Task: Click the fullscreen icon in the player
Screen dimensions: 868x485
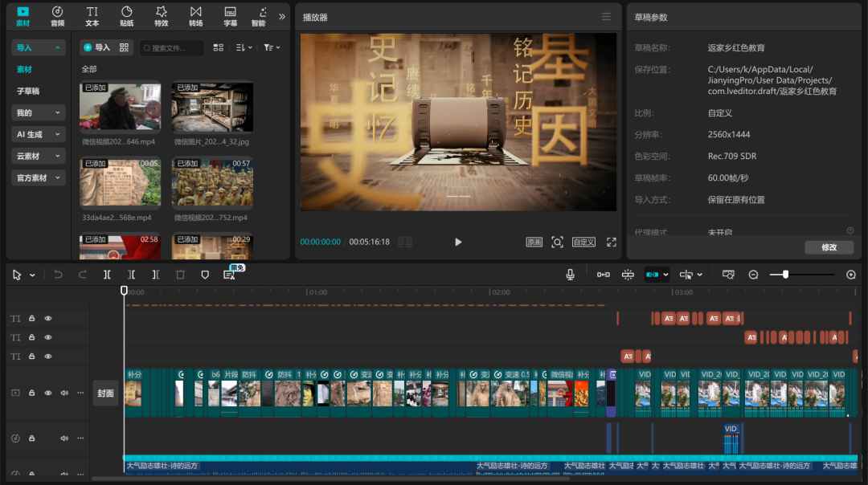Action: 611,242
